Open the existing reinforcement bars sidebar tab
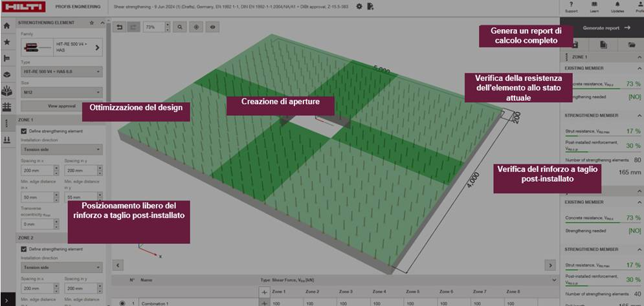This screenshot has height=306, width=644. coord(6,91)
